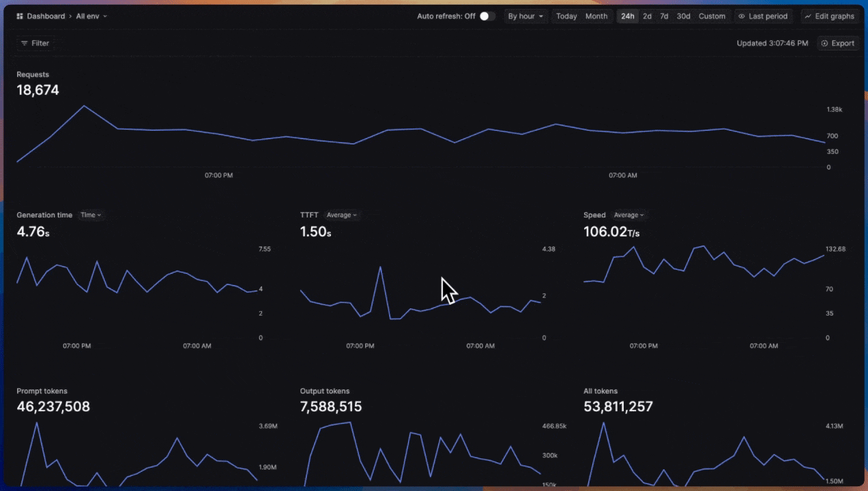Click the Requests chart 1.38k axis label

pos(835,109)
